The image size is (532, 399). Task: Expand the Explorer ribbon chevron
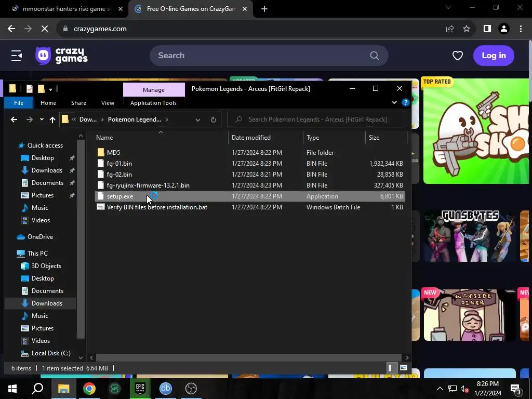pos(394,102)
